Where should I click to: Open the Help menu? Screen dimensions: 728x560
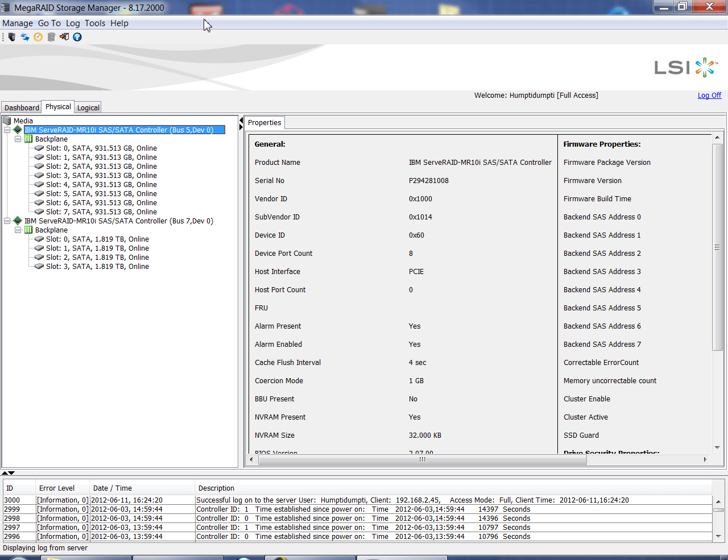point(119,23)
